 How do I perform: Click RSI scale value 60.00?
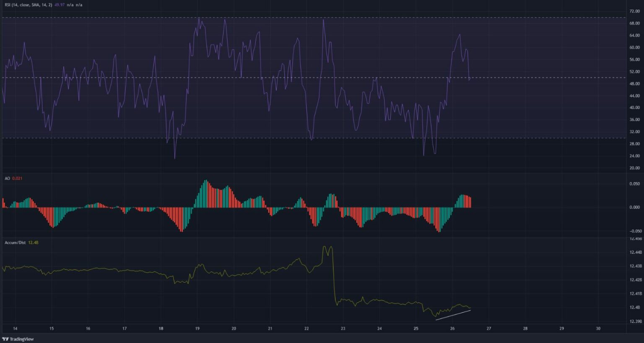coord(635,48)
